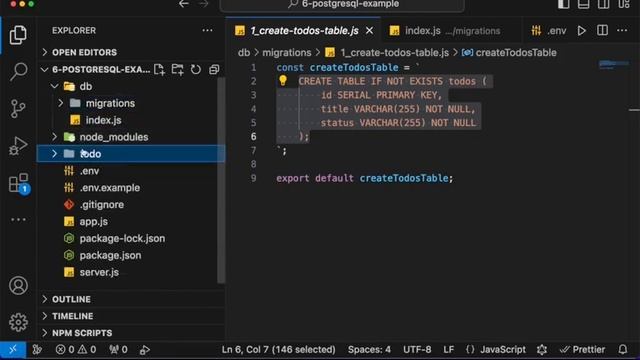Viewport: 640px width, 360px height.
Task: Open Explorer views and more actions menu
Action: tap(207, 31)
